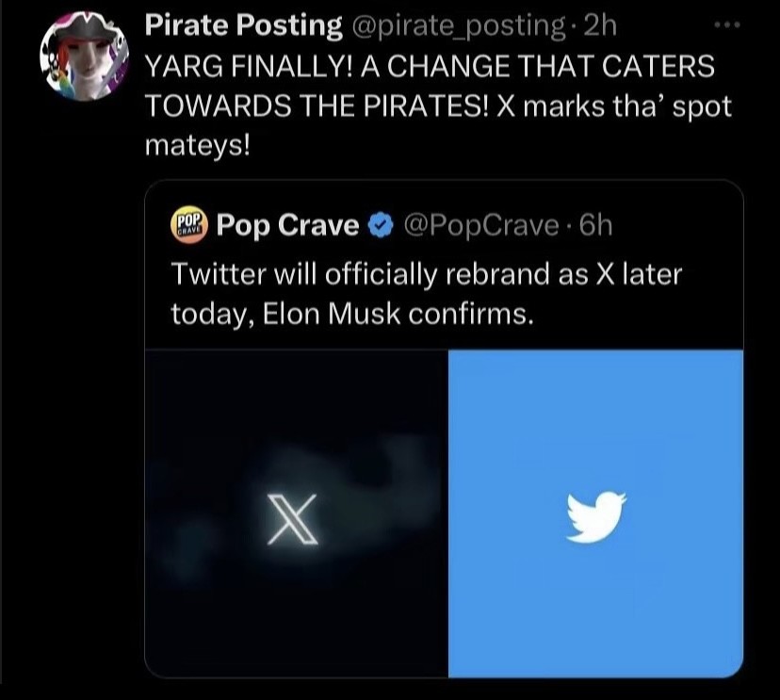Open the Pirate Posting display name
Screen dimensions: 780x700
(x=243, y=26)
